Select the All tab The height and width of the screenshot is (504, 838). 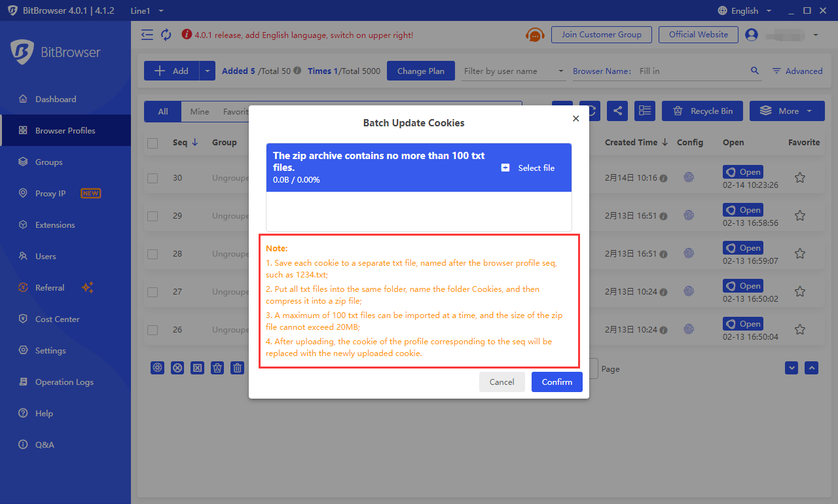click(x=163, y=112)
